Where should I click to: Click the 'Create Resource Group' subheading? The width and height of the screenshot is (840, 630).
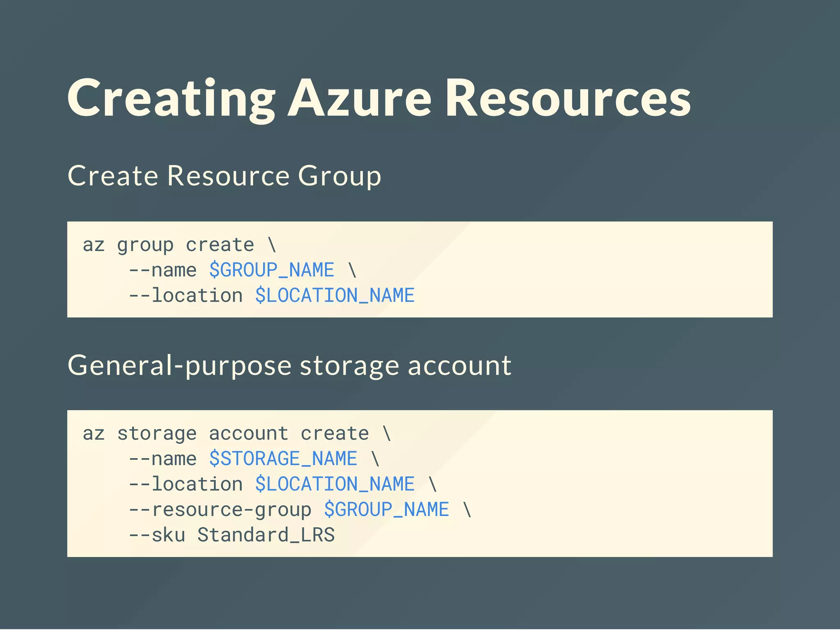pyautogui.click(x=224, y=176)
